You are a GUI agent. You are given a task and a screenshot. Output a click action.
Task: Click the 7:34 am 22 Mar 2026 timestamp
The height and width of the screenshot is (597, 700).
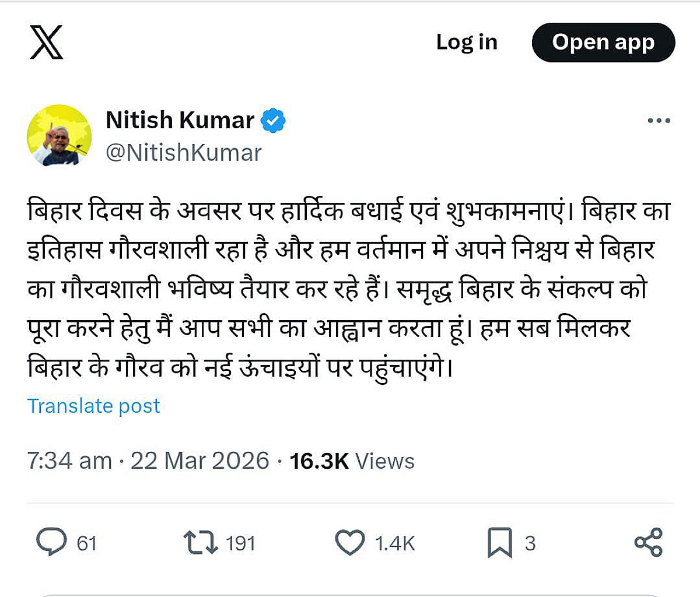coord(148,461)
